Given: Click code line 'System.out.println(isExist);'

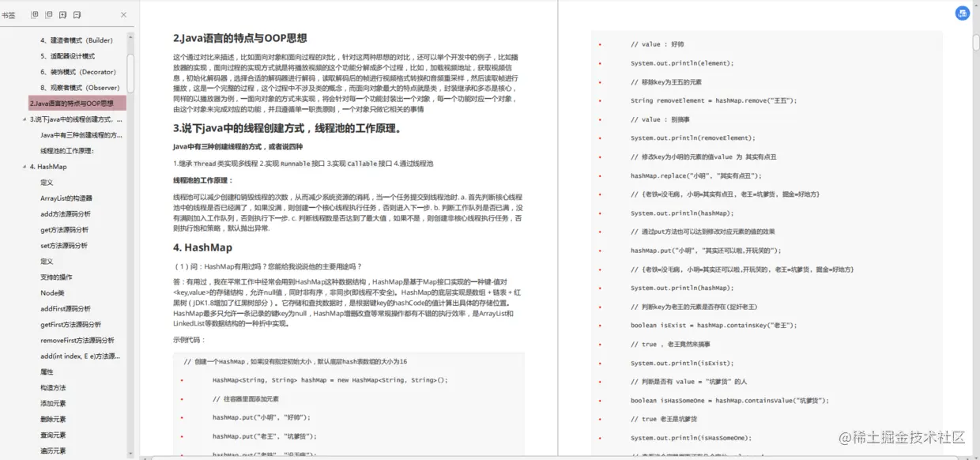Looking at the screenshot, I should click(681, 363).
